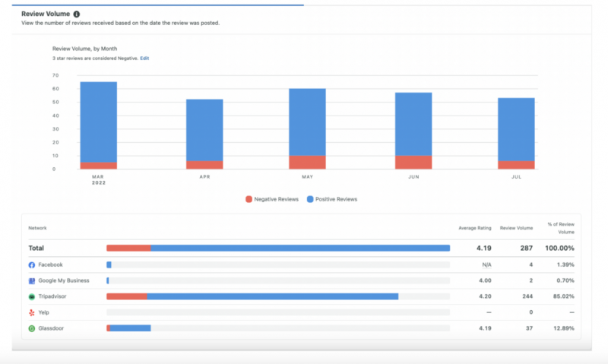The width and height of the screenshot is (608, 364).
Task: Sort by Average Rating column header
Action: click(474, 228)
